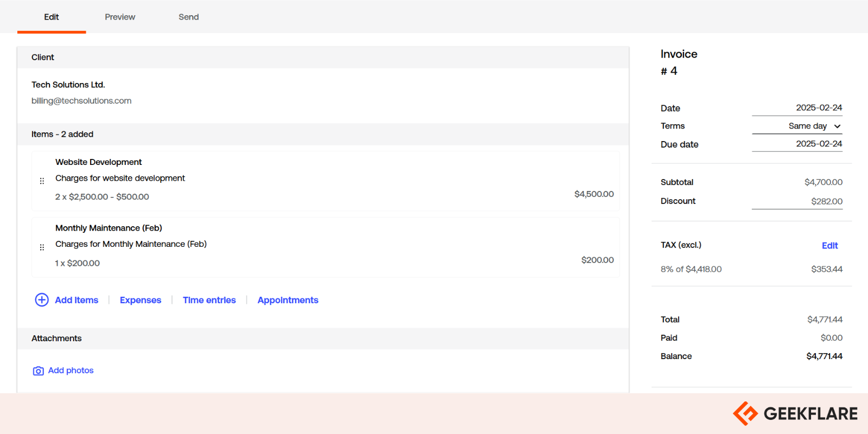The image size is (868, 434).
Task: Click the Discount amount field
Action: (797, 201)
